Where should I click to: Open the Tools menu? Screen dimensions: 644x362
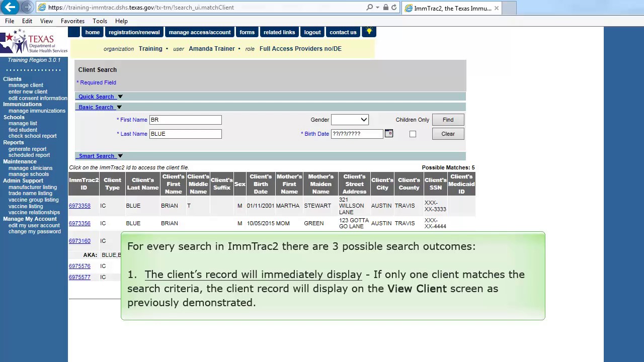pyautogui.click(x=100, y=21)
